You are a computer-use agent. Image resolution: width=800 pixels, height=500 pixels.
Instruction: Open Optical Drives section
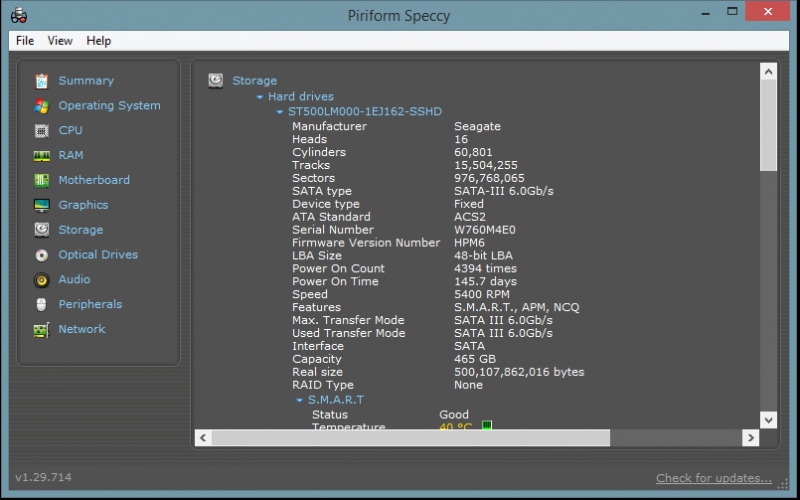click(98, 255)
